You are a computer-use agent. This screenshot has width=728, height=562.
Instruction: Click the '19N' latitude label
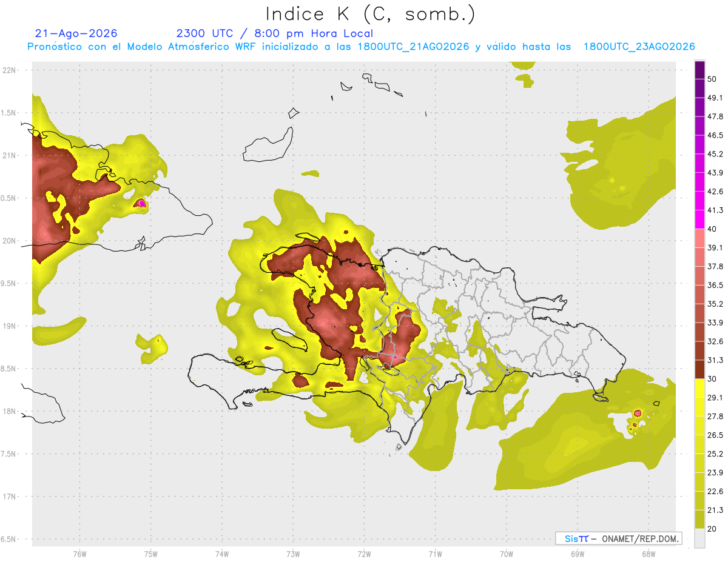9,326
